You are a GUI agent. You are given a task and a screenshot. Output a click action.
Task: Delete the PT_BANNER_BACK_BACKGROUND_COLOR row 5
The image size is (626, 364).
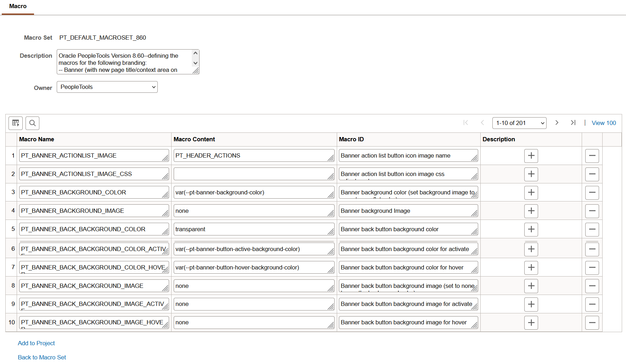tap(592, 229)
